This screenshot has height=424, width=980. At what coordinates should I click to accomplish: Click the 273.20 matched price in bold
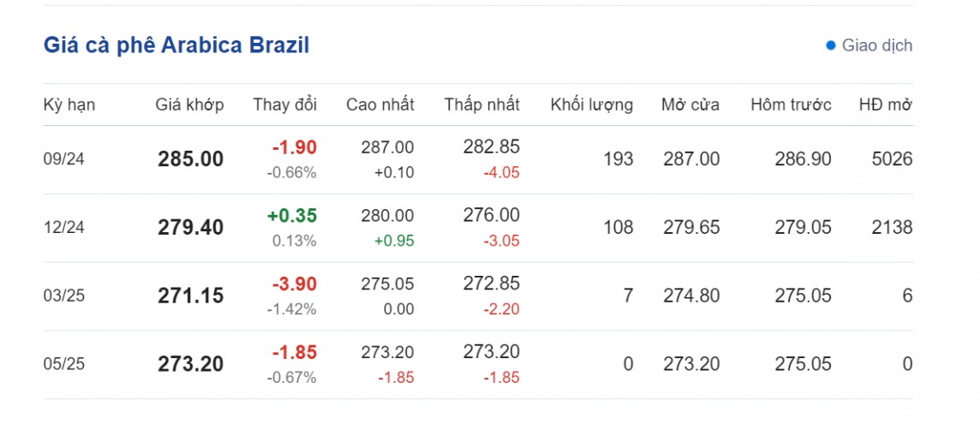pos(190,365)
